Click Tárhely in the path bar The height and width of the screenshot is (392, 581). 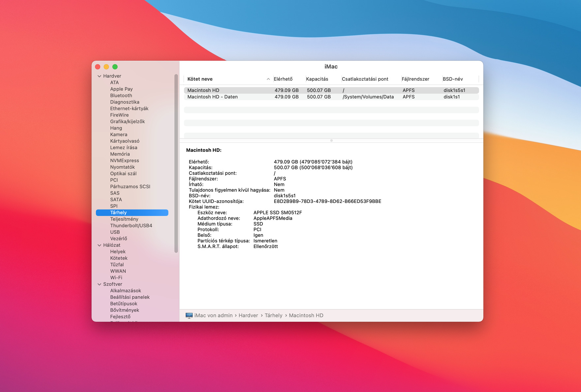point(273,316)
